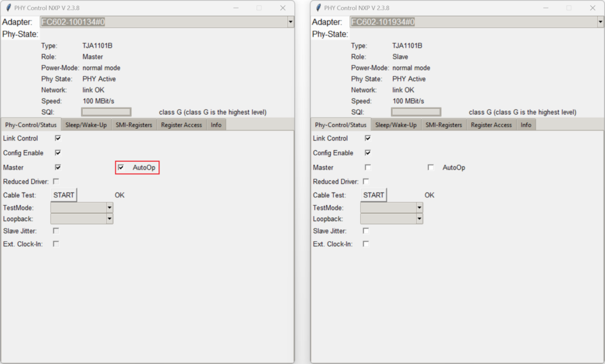Enable Master checkbox in the right window

tap(367, 167)
